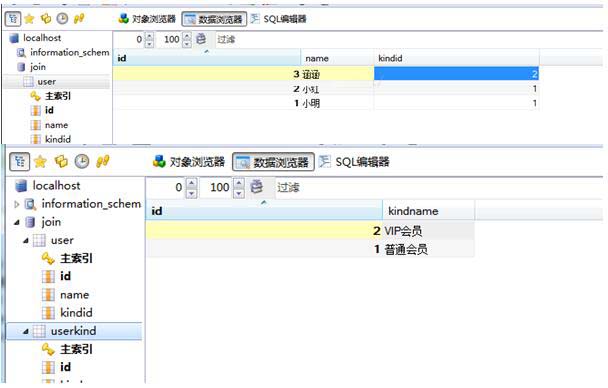Select the user table in top window tree
The height and width of the screenshot is (388, 608).
[x=47, y=82]
